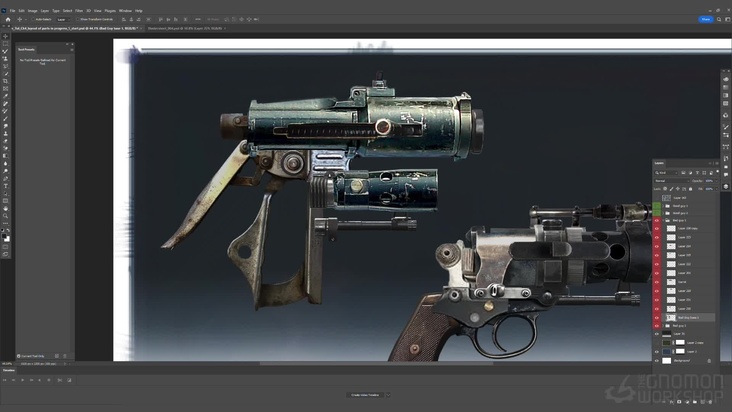Select the Barrel layer thumbnail
This screenshot has width=732, height=412.
click(x=671, y=282)
